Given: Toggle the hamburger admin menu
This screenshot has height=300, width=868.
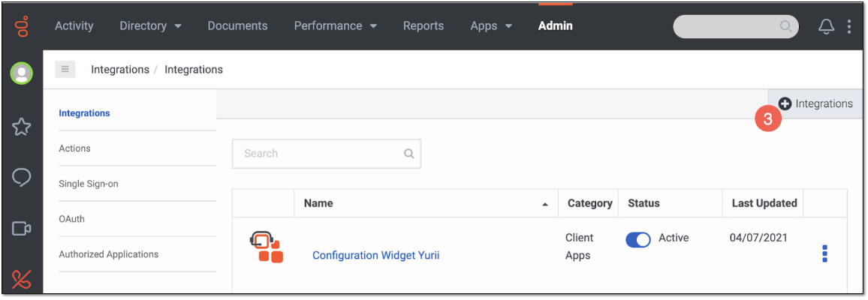Looking at the screenshot, I should coord(65,69).
